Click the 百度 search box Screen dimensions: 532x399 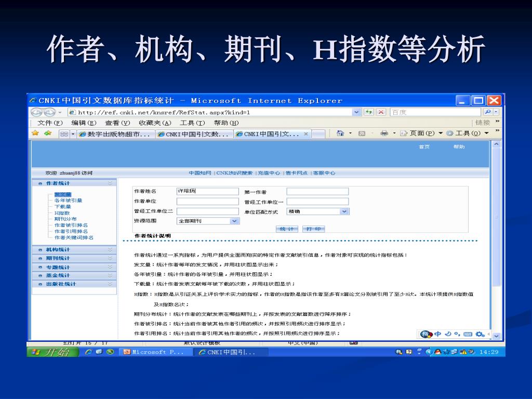pos(436,112)
